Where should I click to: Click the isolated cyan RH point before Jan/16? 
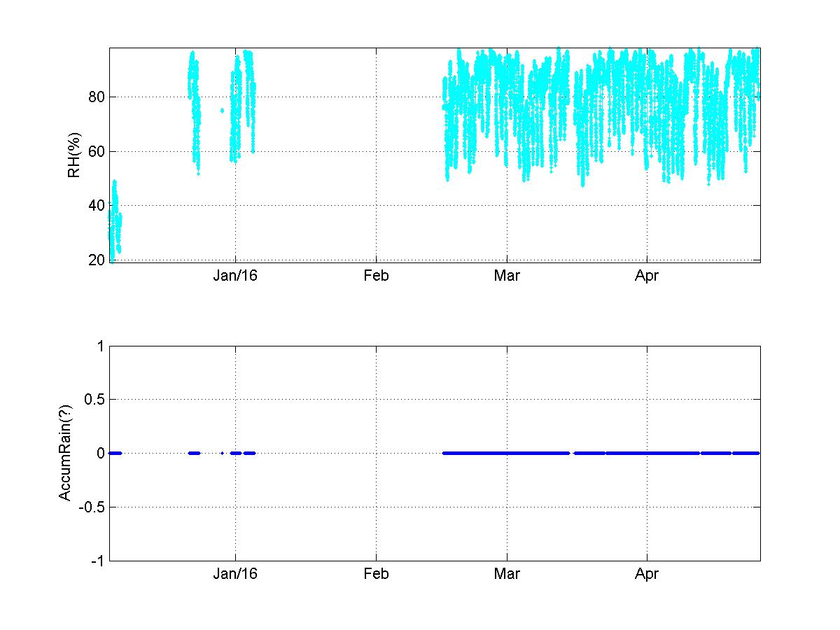[x=222, y=110]
